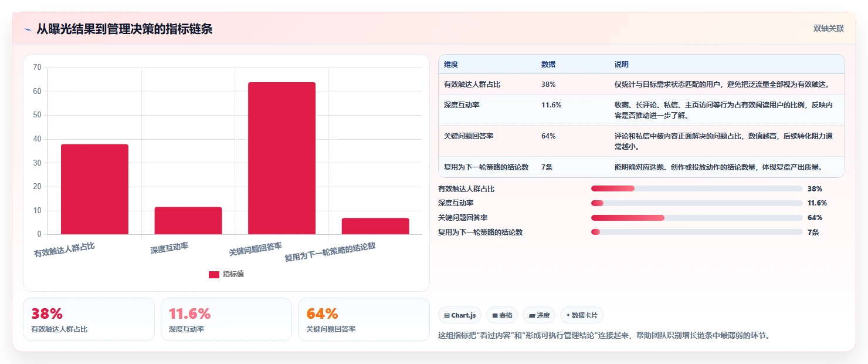Click the 说明 table column header

click(621, 64)
